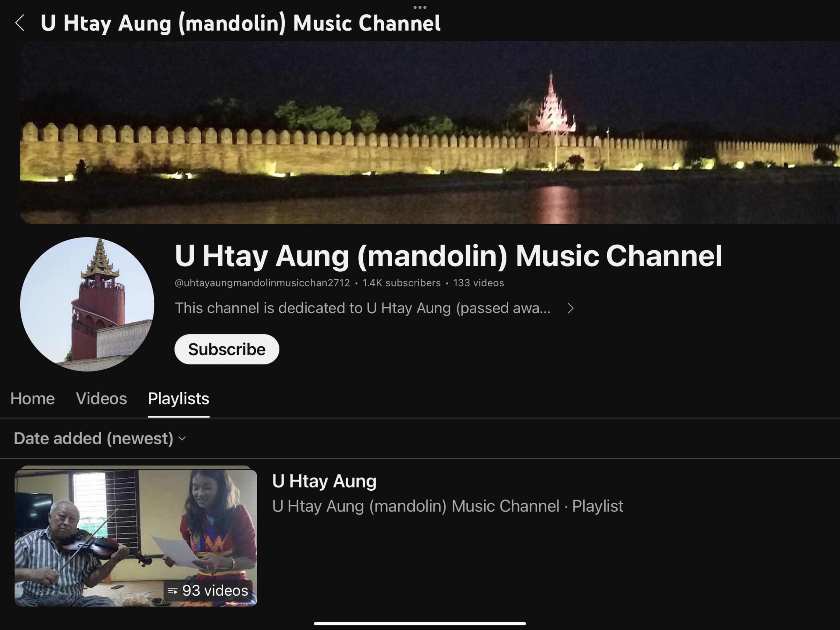Screen dimensions: 840x630
Task: Select the Playlists tab
Action: click(x=178, y=399)
